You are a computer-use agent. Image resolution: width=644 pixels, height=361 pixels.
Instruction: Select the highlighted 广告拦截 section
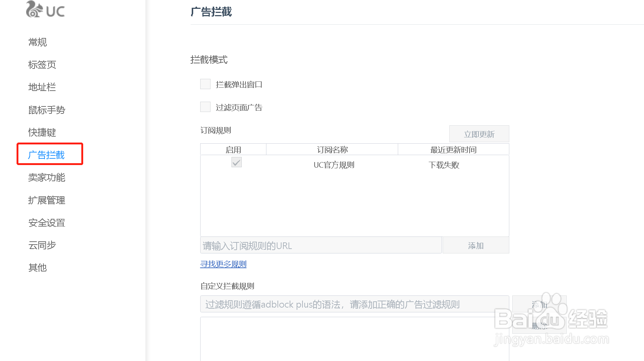[50, 155]
